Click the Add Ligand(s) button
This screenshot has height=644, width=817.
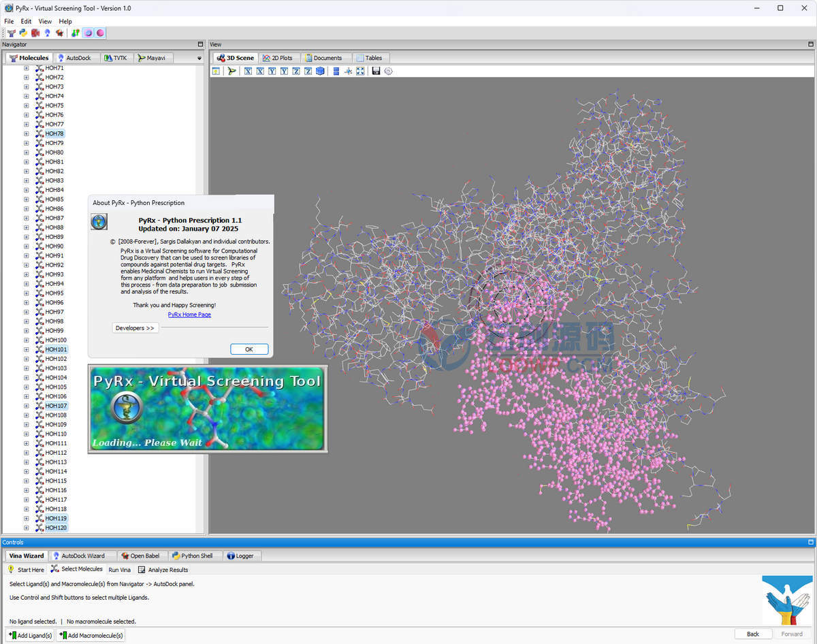[30, 635]
